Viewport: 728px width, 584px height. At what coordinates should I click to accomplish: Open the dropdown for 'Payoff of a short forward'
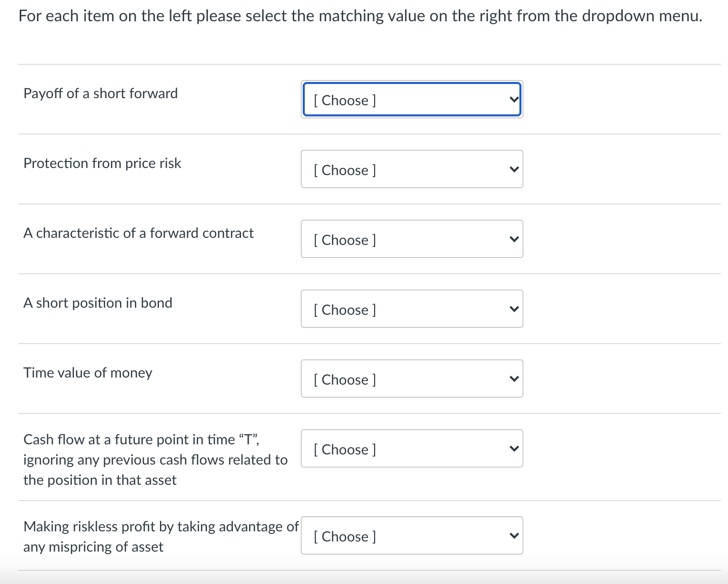pos(411,99)
